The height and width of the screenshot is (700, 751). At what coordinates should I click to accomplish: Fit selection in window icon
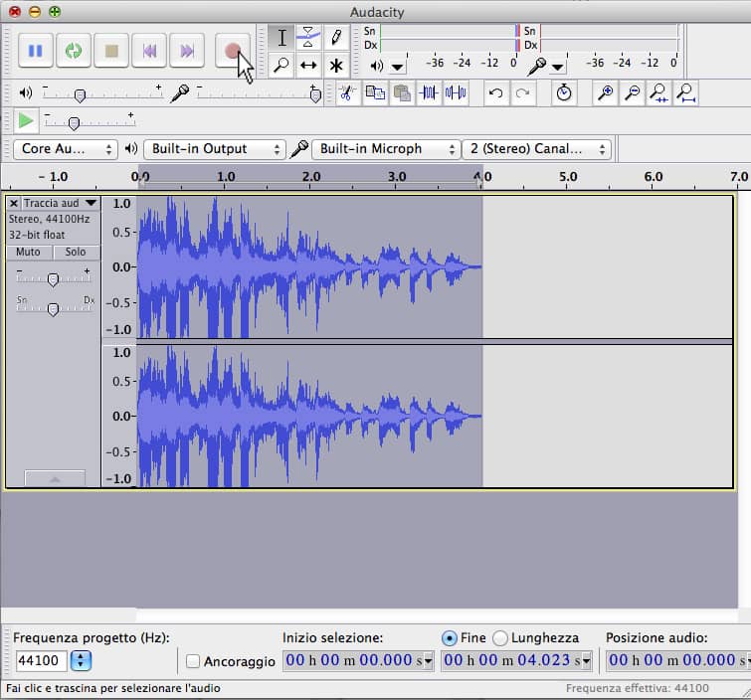[659, 92]
